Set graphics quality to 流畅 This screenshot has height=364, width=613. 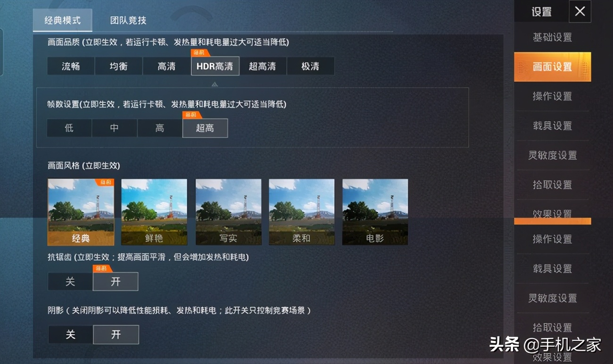[x=71, y=66]
